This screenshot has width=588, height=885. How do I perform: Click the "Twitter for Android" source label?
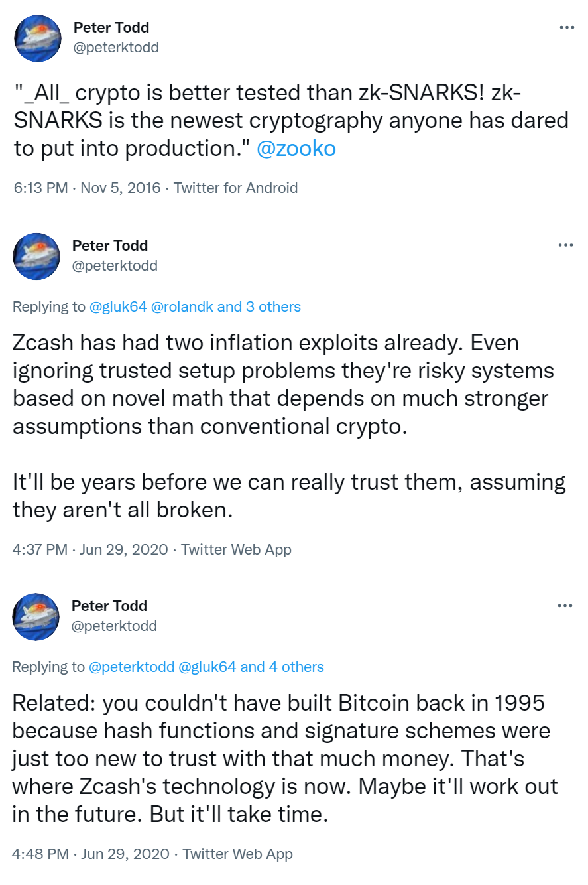coord(235,188)
